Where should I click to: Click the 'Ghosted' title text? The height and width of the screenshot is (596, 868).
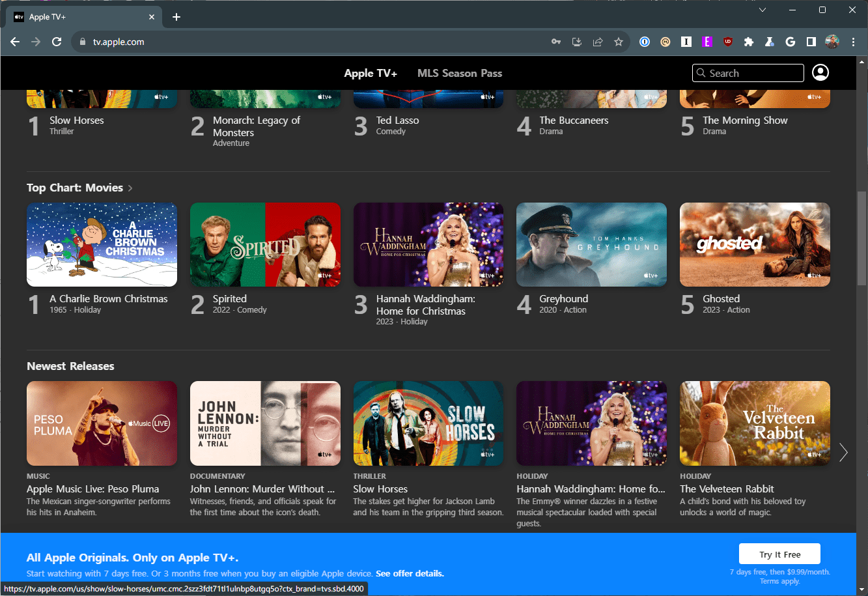pyautogui.click(x=721, y=298)
